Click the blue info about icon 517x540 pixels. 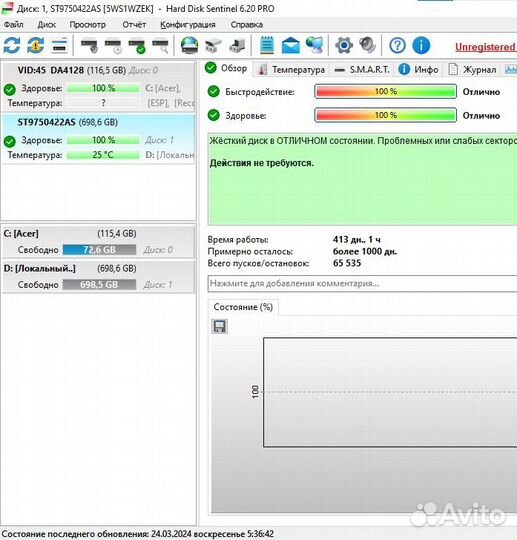tap(421, 45)
